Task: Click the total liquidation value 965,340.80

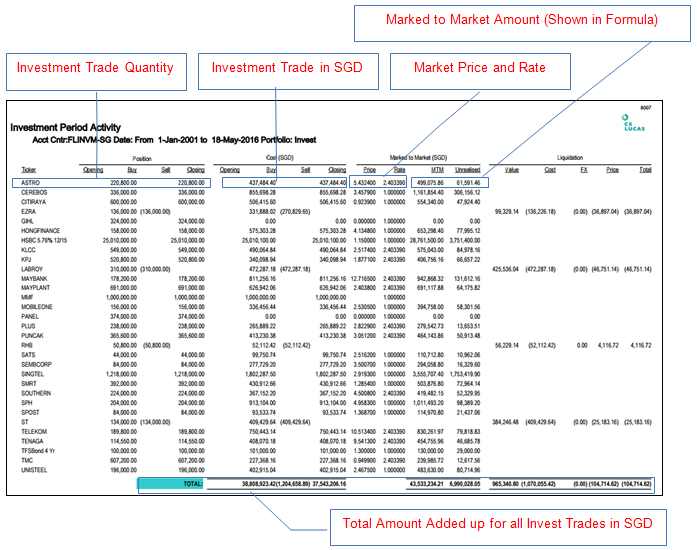Action: click(506, 484)
